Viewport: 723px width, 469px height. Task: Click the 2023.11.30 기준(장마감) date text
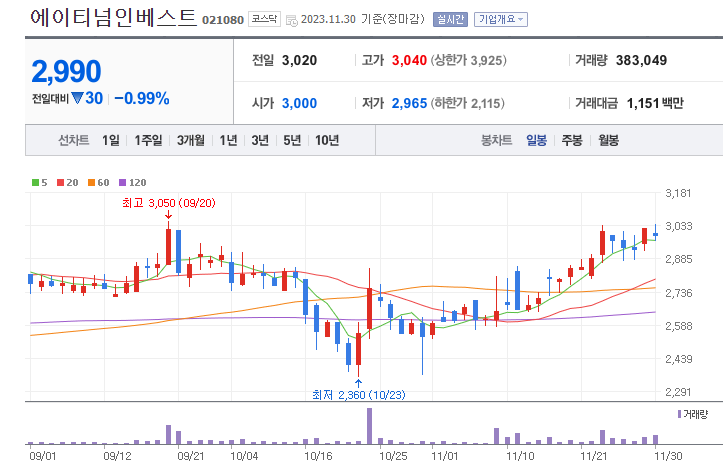click(362, 19)
